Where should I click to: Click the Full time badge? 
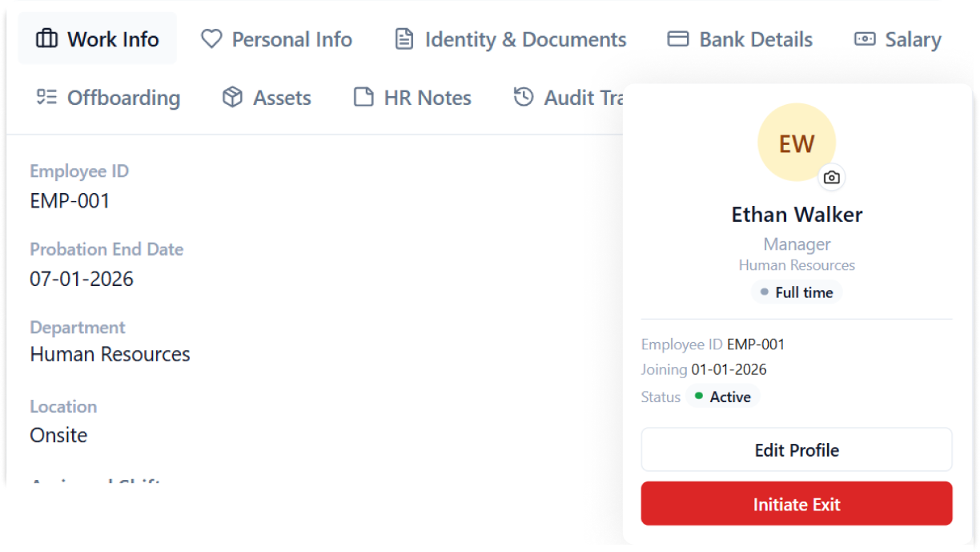tap(797, 292)
